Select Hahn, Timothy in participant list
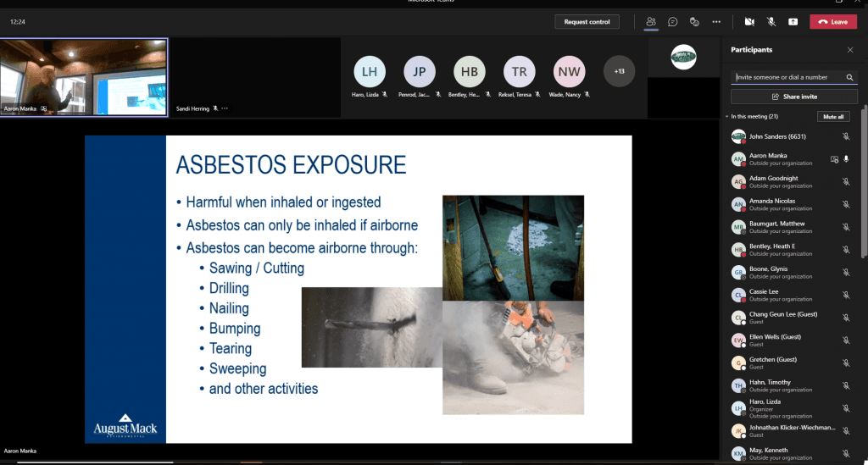Screen dimensions: 868x465 pyautogui.click(x=792, y=385)
